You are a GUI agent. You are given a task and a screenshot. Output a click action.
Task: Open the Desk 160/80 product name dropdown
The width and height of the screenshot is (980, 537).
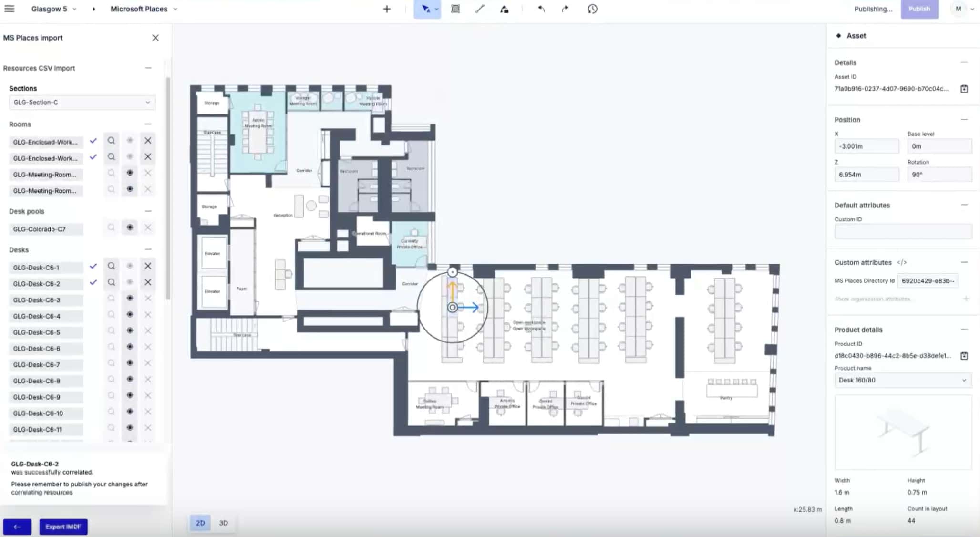point(903,380)
